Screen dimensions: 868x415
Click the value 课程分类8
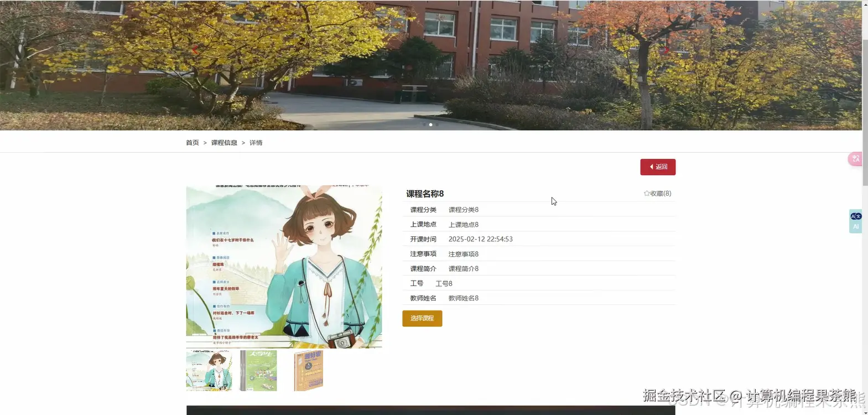point(464,210)
